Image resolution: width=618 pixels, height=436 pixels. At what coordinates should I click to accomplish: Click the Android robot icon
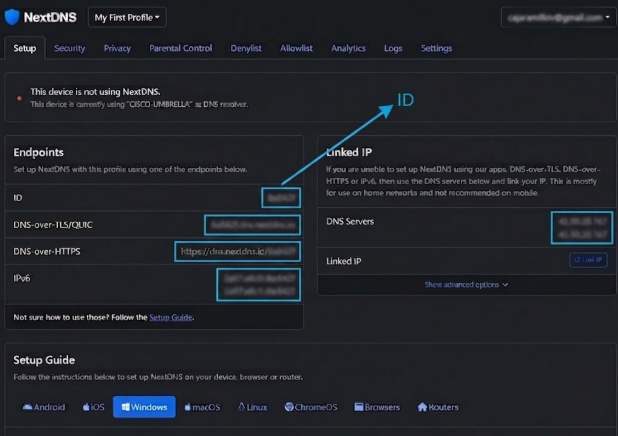(x=27, y=407)
